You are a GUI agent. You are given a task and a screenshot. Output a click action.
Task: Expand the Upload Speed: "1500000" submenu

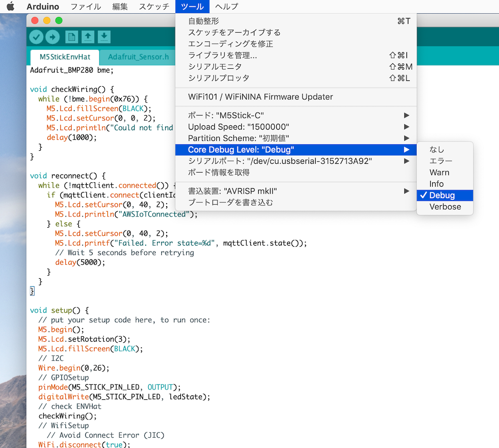296,127
